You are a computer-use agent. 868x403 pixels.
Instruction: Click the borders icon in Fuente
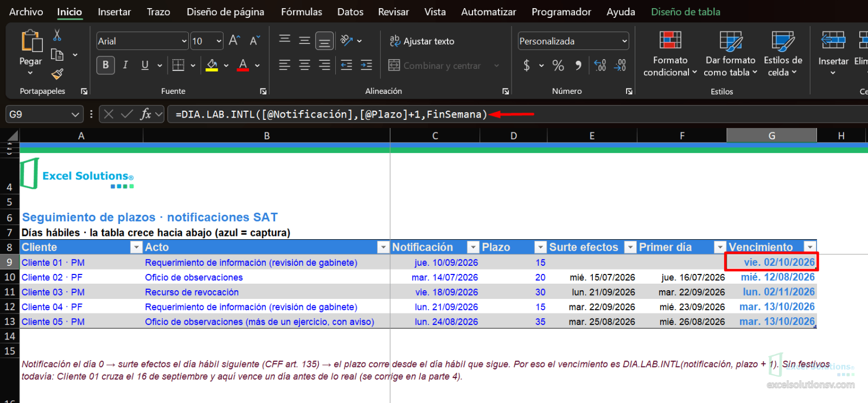click(178, 66)
